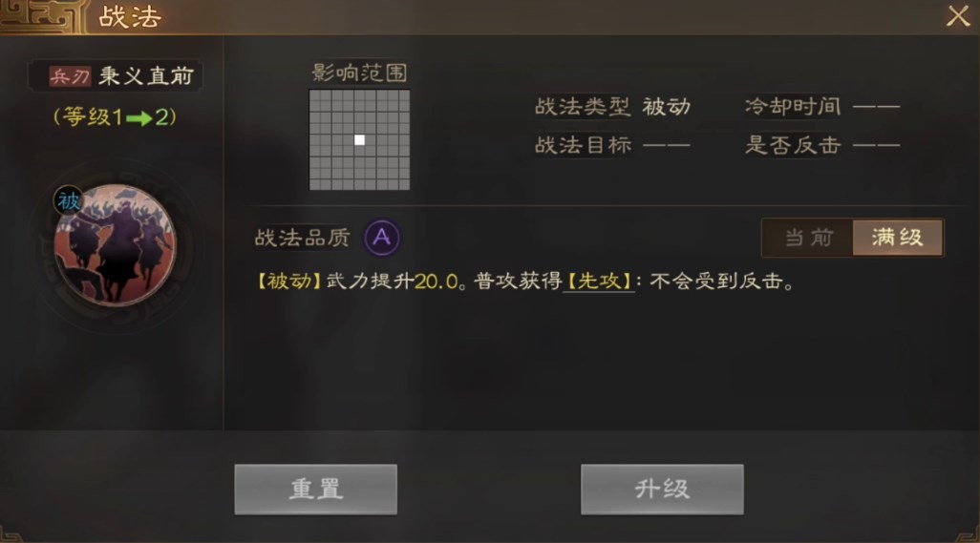The height and width of the screenshot is (543, 980).
Task: Click the blue 被 passive badge icon
Action: (68, 201)
